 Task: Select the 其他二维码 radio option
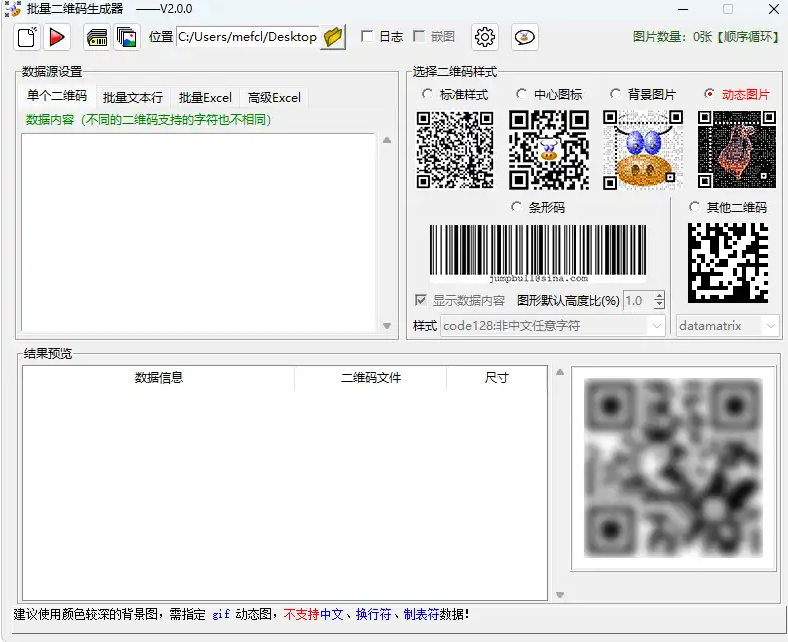[x=695, y=207]
